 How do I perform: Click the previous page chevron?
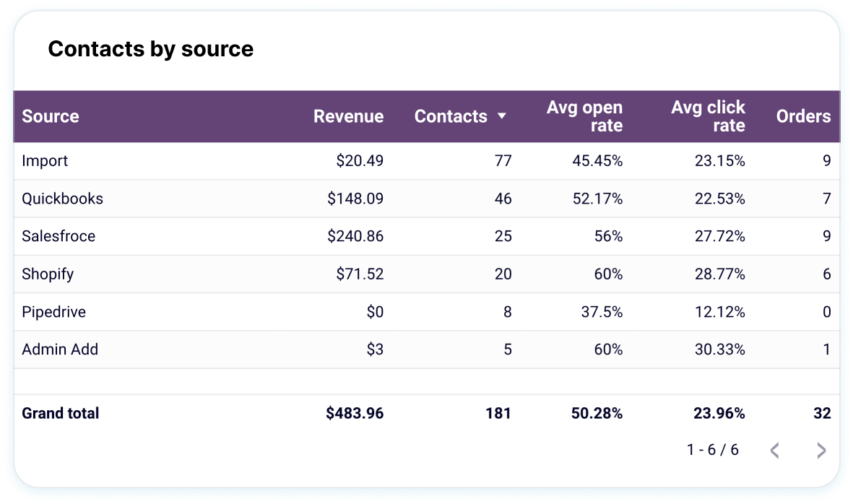pos(774,450)
